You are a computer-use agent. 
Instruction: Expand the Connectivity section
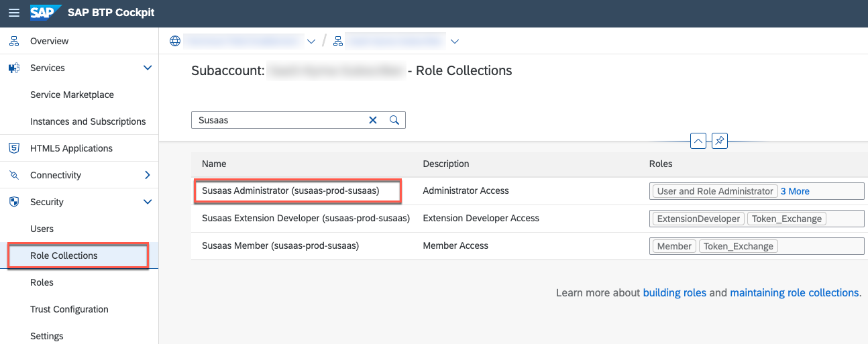click(x=148, y=175)
